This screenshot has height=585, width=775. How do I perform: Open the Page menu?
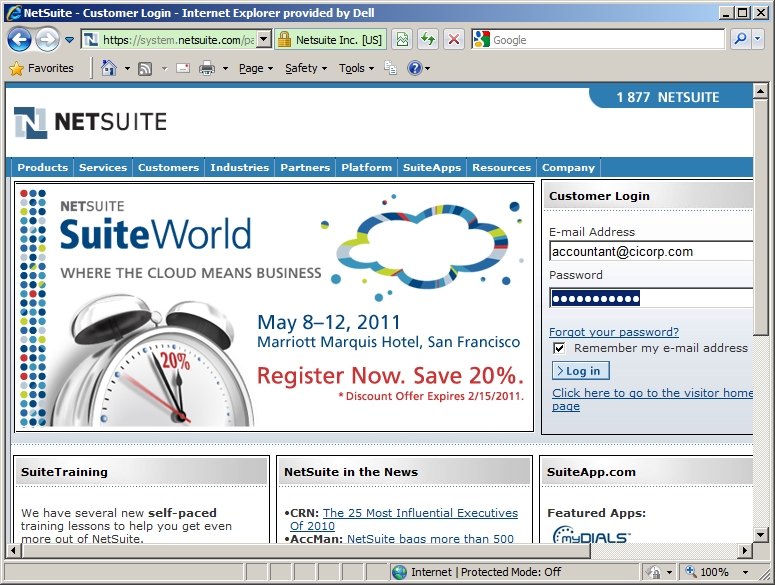tap(256, 68)
